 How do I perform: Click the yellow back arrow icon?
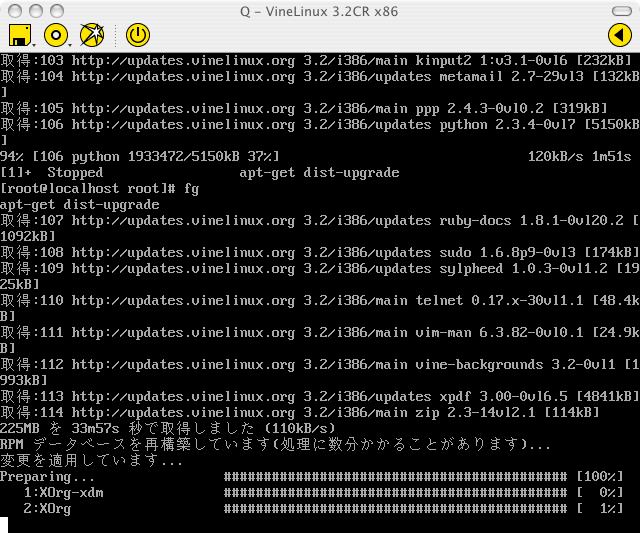[x=620, y=35]
